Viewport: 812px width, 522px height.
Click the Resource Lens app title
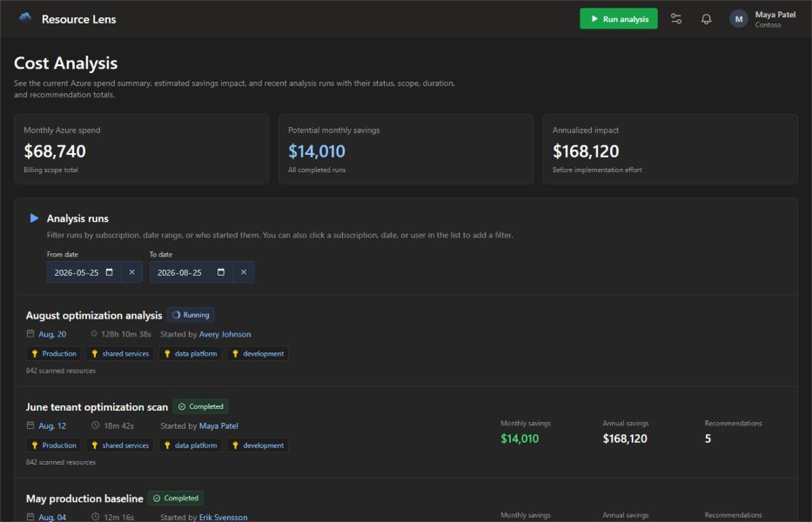(79, 19)
